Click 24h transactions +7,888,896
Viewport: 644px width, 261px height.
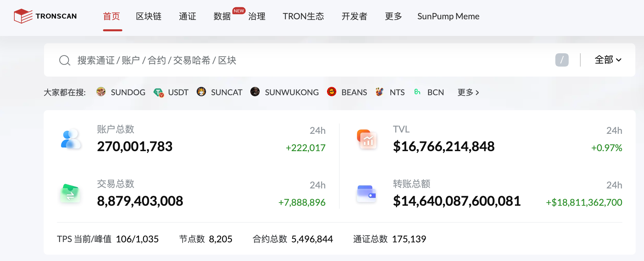(x=302, y=202)
